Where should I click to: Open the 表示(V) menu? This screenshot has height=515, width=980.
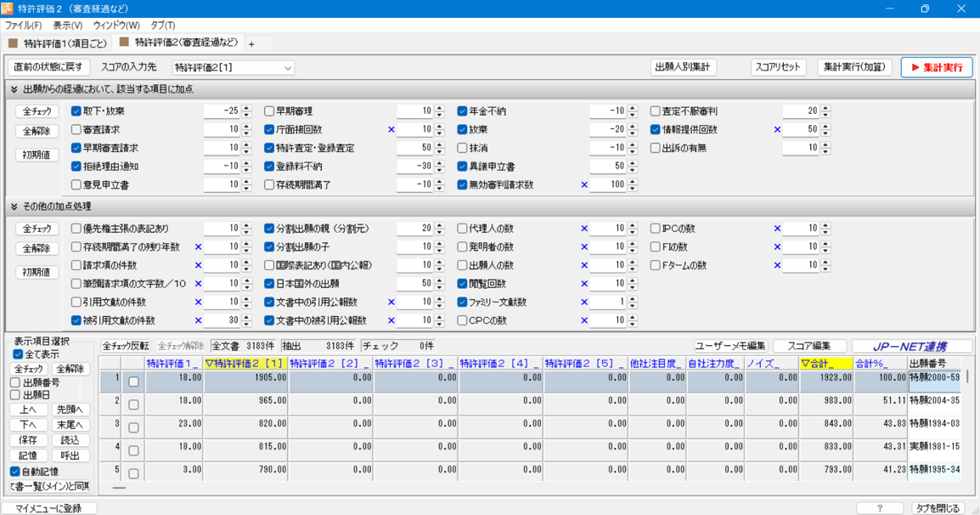(67, 25)
